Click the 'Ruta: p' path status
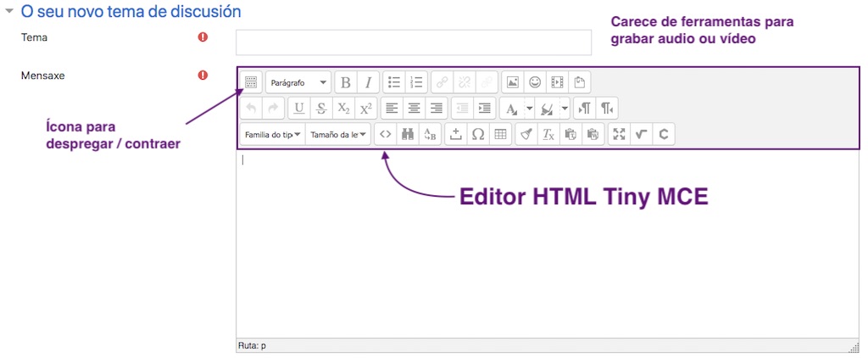868x358 pixels. [x=252, y=346]
